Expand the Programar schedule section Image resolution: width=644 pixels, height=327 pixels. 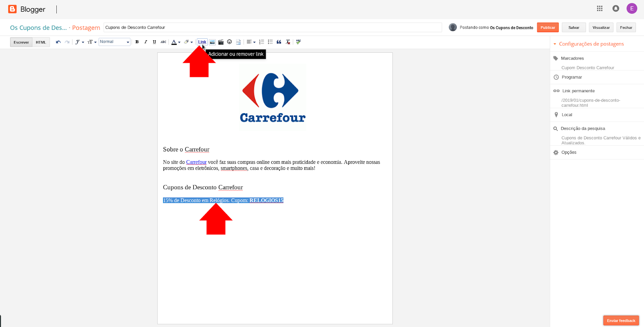(x=572, y=77)
